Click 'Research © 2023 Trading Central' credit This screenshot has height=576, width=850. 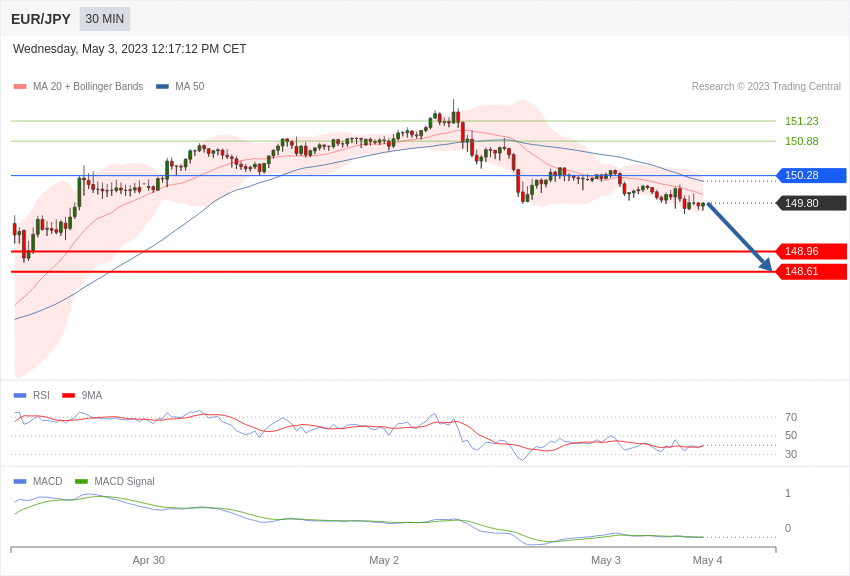[x=766, y=86]
